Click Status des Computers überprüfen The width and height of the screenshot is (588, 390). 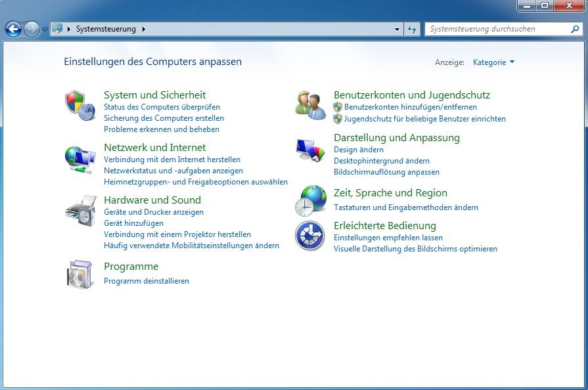[162, 107]
